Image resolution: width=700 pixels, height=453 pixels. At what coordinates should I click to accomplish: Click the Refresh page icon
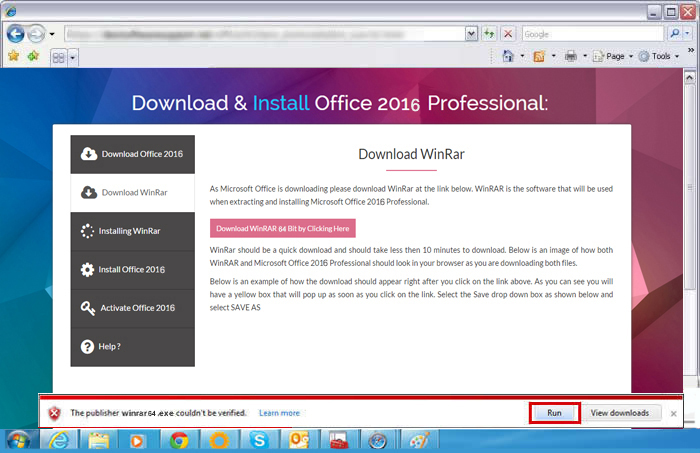pos(489,33)
